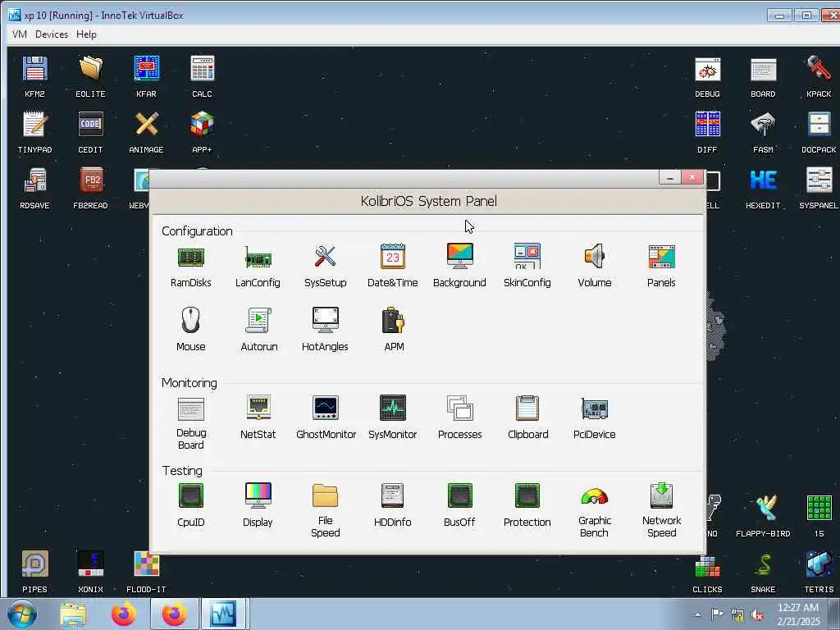Launch the TETRIS game
Image resolution: width=840 pixels, height=630 pixels.
(x=819, y=572)
